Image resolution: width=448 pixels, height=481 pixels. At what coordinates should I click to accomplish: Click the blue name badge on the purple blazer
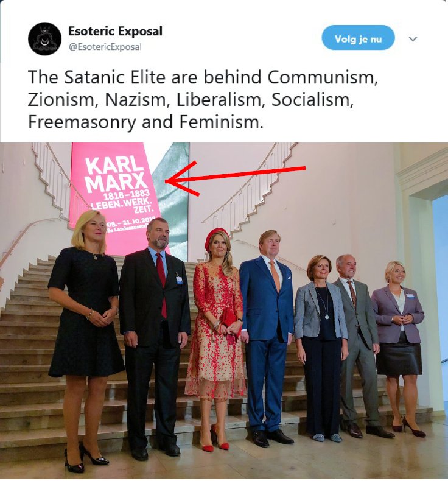[410, 296]
